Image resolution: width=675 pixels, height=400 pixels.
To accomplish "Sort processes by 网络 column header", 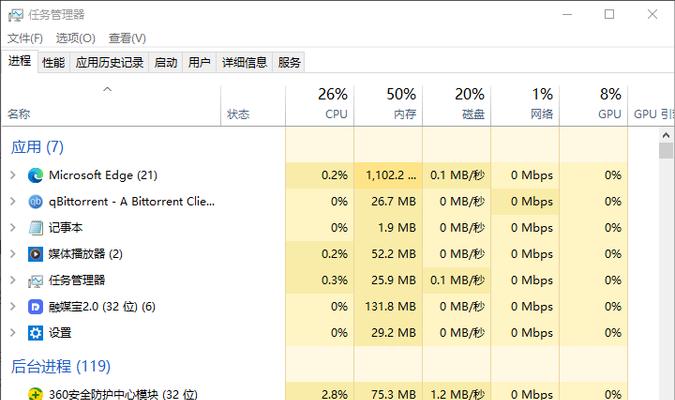I will (525, 105).
